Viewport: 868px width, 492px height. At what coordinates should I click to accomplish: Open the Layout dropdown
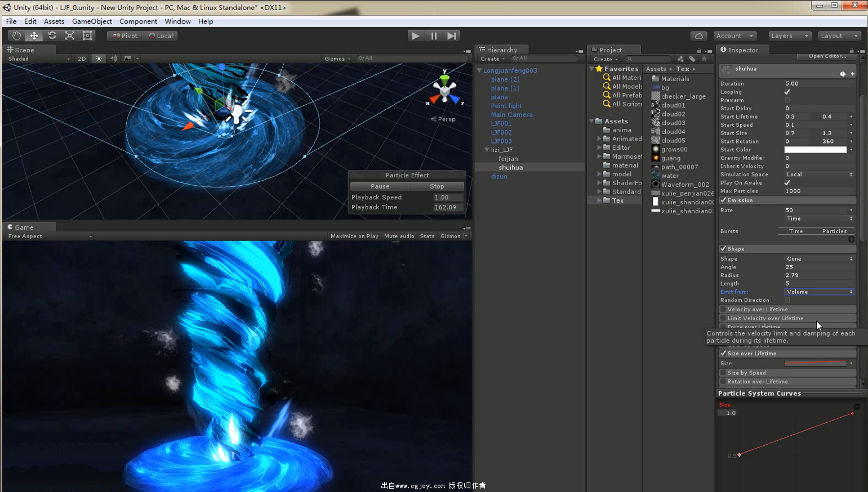(839, 35)
